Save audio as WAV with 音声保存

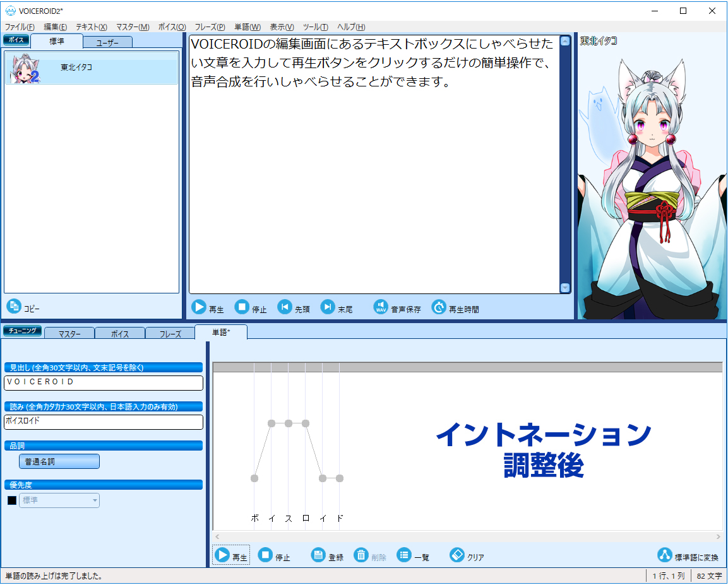(397, 308)
